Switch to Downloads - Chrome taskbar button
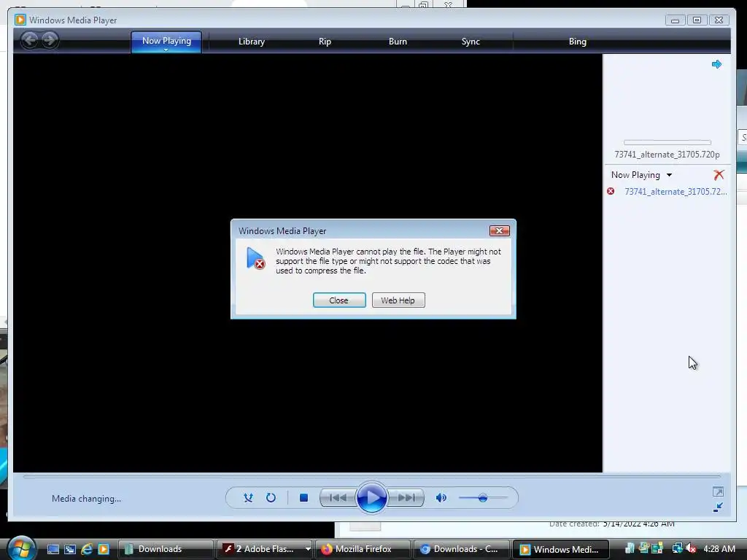Image resolution: width=747 pixels, height=560 pixels. [462, 549]
